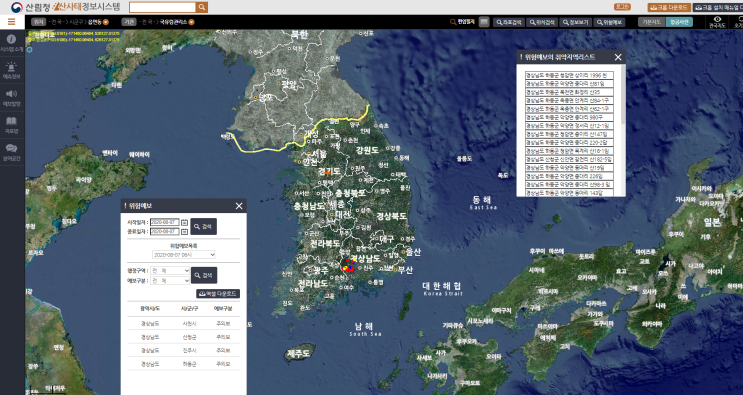Click the start date input field
This screenshot has height=395, width=743.
(x=165, y=222)
